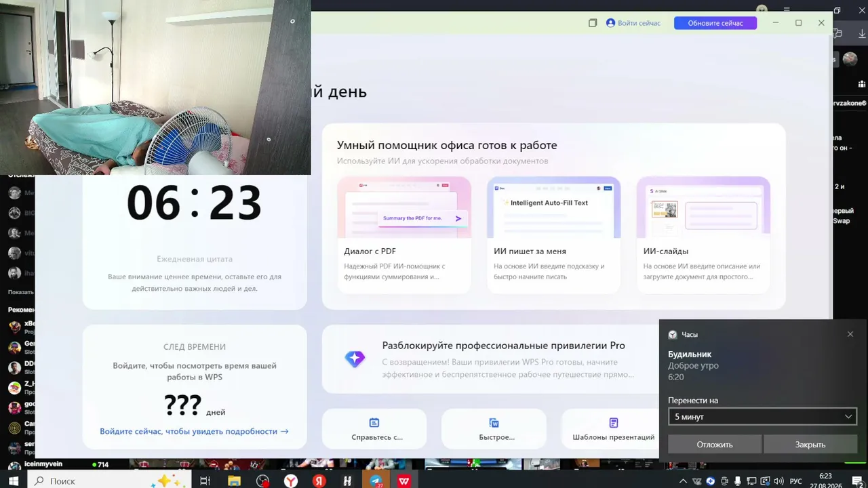
Task: Open Telegram from the taskbar
Action: pyautogui.click(x=376, y=481)
